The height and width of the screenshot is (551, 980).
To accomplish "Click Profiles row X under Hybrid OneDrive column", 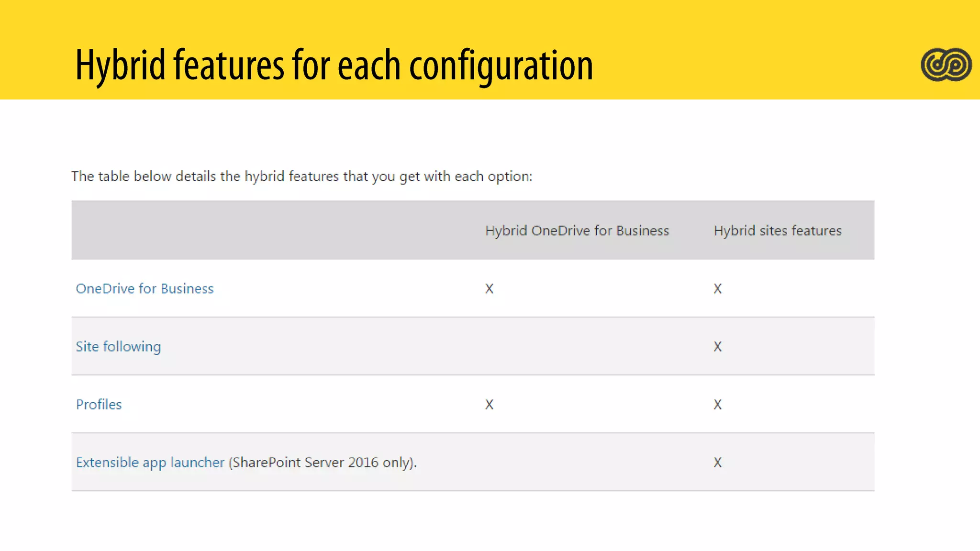I will [489, 405].
